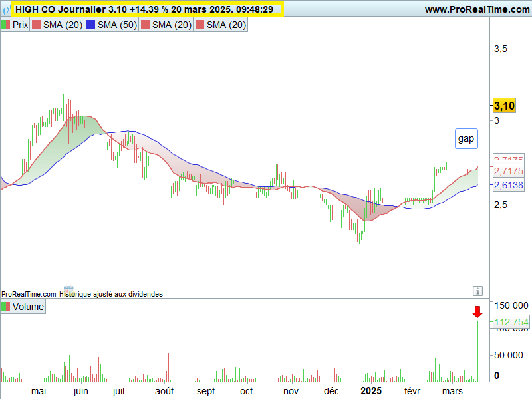Click the www.ProRealTime.com link
The image size is (532, 399).
pos(477,9)
